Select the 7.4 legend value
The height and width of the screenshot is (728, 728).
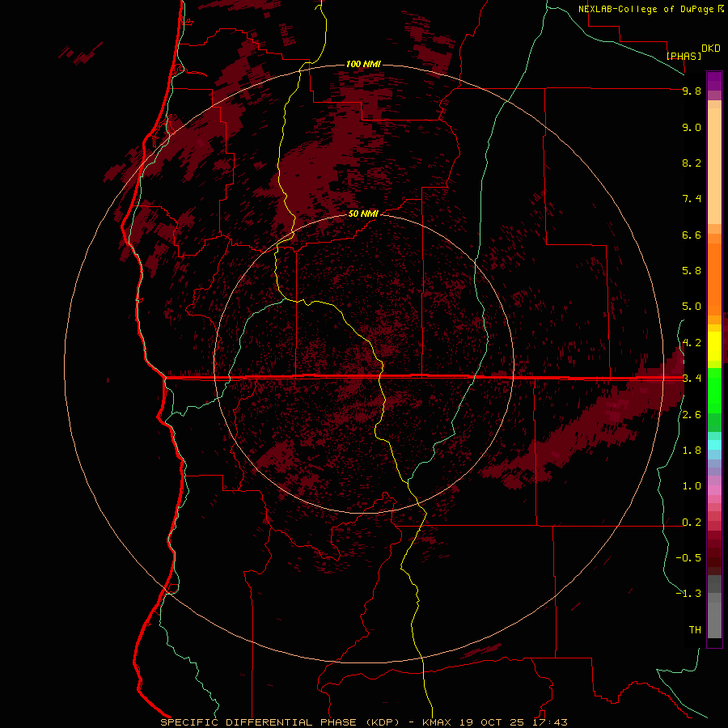click(692, 199)
